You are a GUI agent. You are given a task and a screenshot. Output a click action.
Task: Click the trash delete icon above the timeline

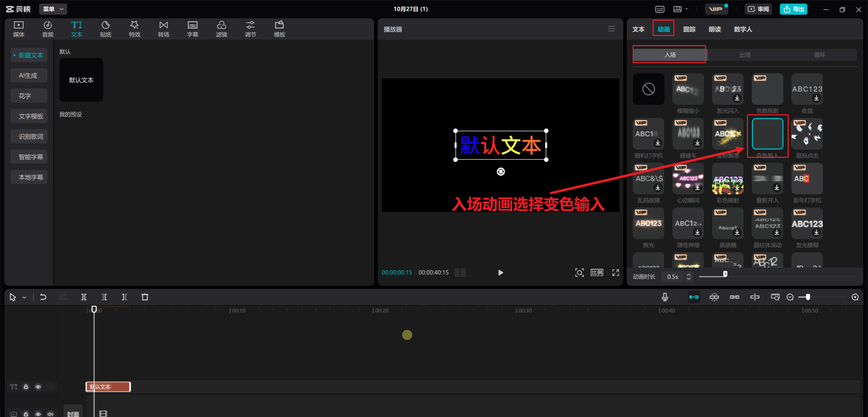point(145,297)
